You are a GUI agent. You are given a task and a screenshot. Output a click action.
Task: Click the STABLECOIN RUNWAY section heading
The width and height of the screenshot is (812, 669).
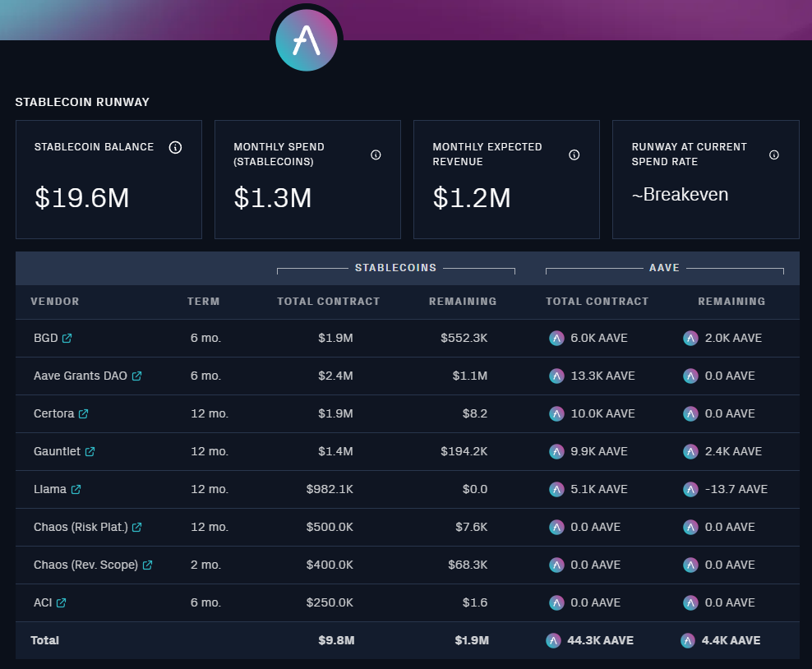(x=82, y=102)
